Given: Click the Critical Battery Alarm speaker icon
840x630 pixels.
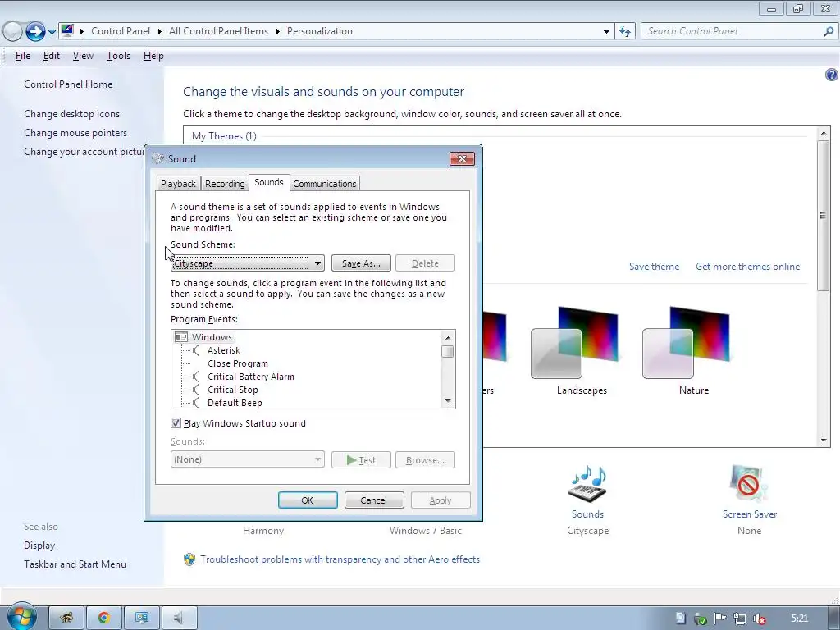Looking at the screenshot, I should point(197,377).
